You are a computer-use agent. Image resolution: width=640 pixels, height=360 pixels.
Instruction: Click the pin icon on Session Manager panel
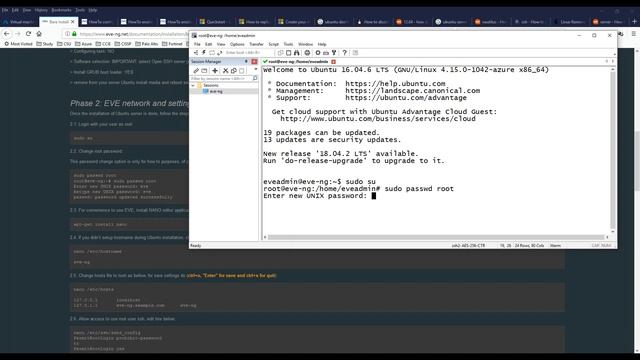pos(246,62)
